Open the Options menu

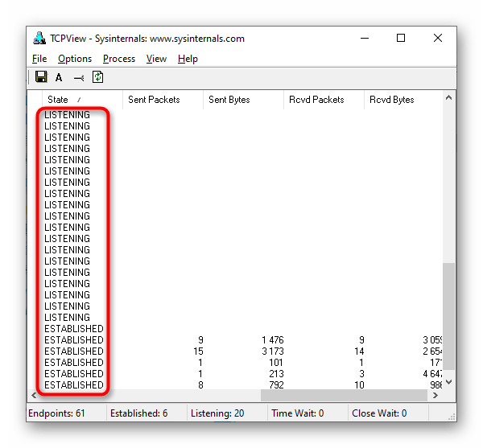point(75,59)
